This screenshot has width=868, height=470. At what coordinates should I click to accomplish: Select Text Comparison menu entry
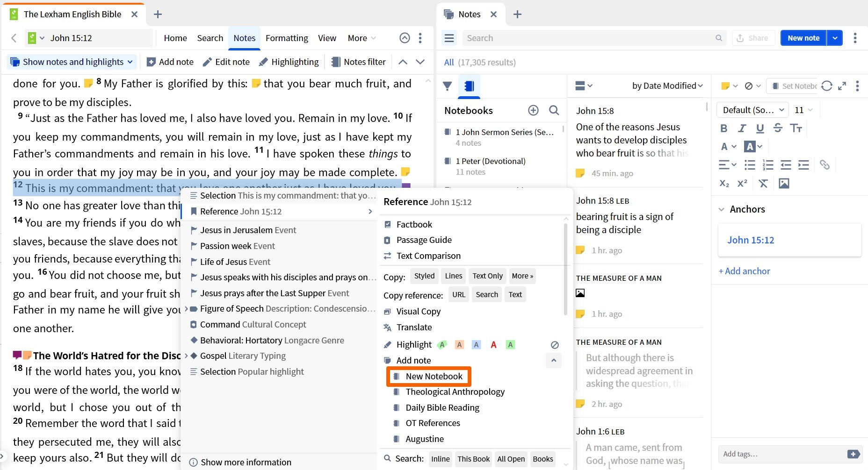click(428, 256)
